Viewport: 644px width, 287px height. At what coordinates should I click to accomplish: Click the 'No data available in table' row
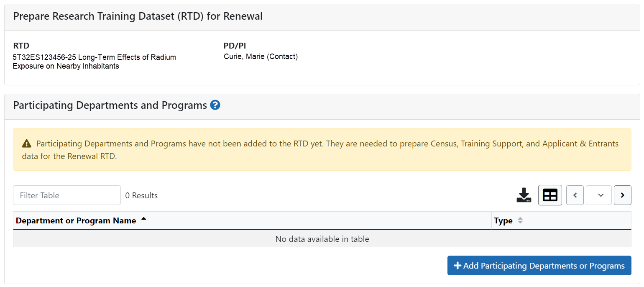pyautogui.click(x=322, y=239)
